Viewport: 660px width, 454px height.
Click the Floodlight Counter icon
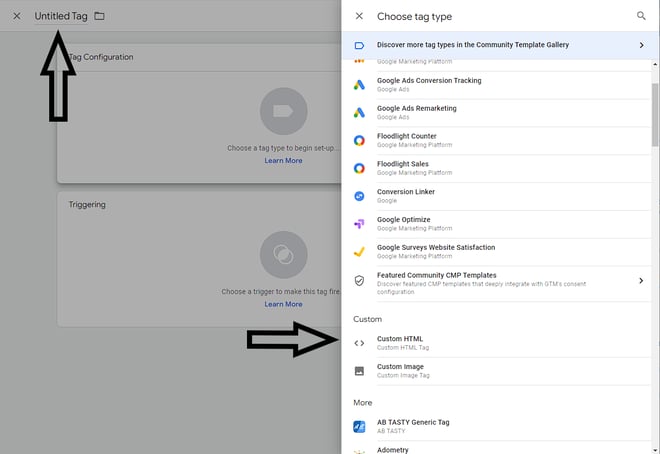coord(359,141)
